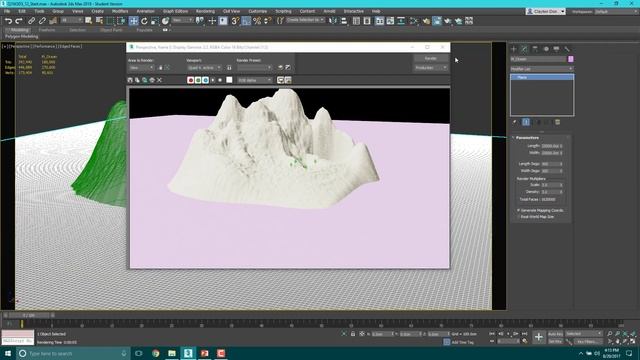This screenshot has width=640, height=360.
Task: Switch to the Hierarchy command panel
Action: [x=535, y=49]
